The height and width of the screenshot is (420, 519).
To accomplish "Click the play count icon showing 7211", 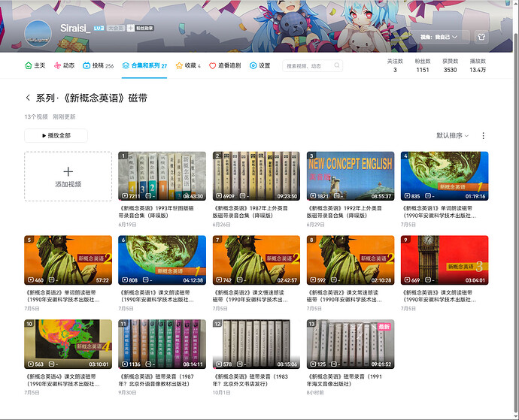I will click(125, 196).
